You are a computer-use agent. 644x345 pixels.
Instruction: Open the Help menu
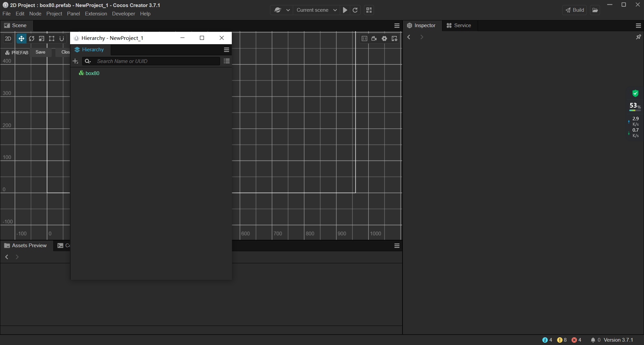[x=145, y=14]
